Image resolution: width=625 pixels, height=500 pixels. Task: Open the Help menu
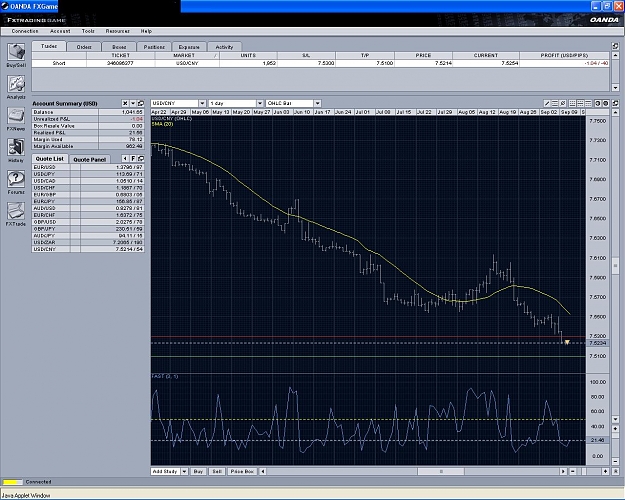point(146,31)
